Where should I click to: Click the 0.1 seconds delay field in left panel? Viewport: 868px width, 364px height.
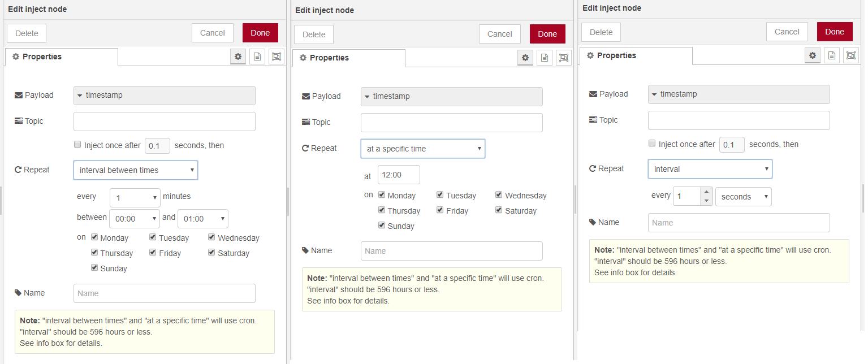pyautogui.click(x=158, y=146)
